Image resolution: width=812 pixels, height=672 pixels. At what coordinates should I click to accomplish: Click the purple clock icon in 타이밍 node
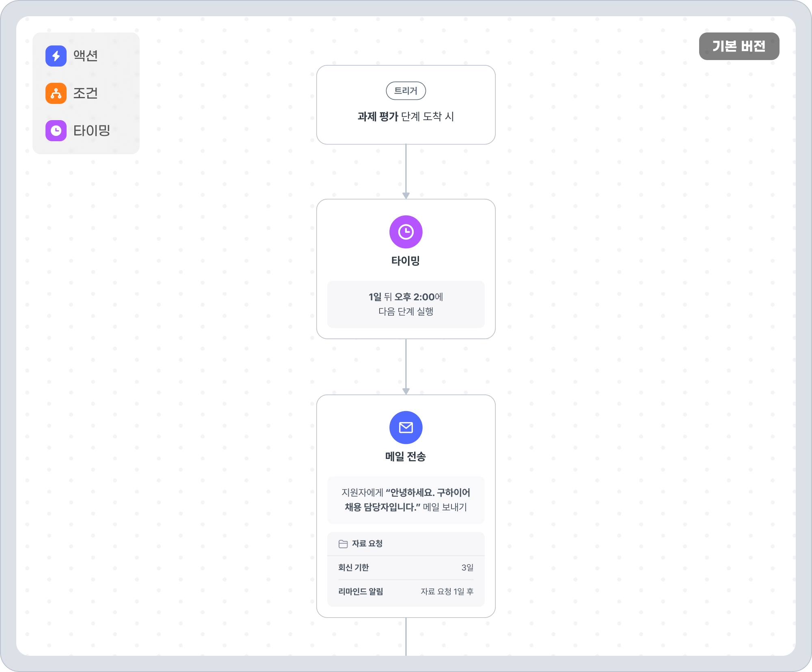406,232
